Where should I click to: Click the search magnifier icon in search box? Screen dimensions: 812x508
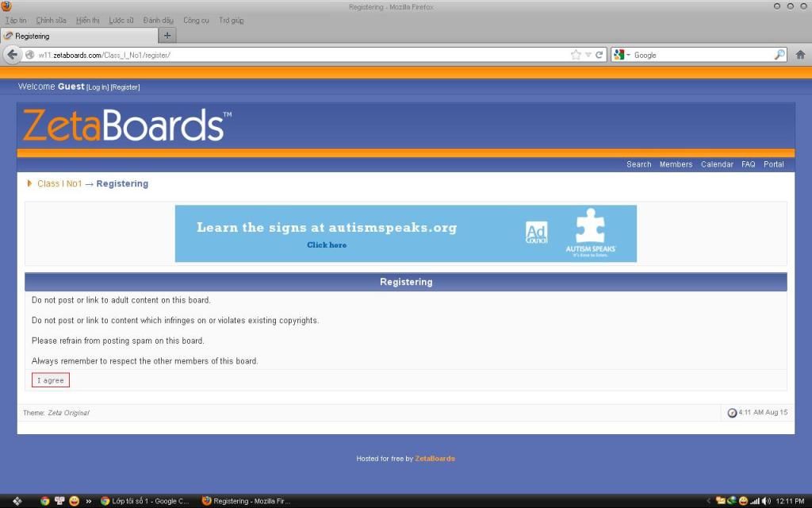point(779,55)
